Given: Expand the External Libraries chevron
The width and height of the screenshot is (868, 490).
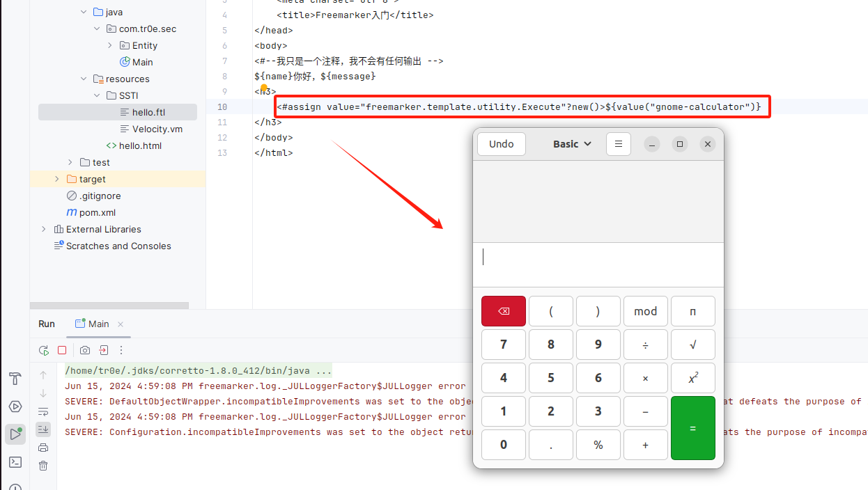Looking at the screenshot, I should [44, 229].
